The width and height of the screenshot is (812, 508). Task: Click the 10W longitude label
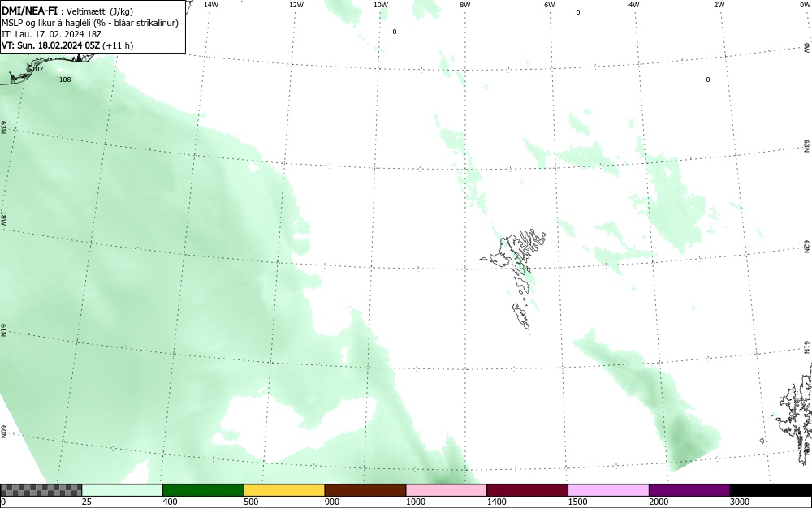pyautogui.click(x=381, y=5)
